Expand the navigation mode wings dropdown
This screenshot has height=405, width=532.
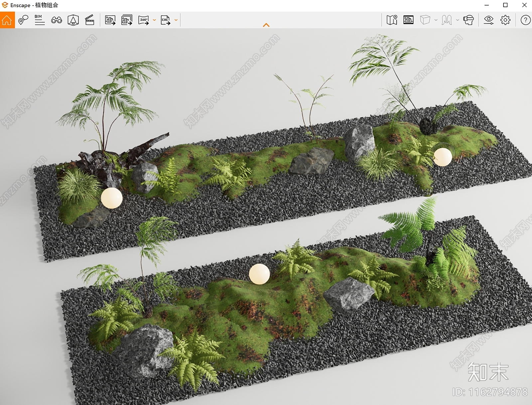[458, 20]
